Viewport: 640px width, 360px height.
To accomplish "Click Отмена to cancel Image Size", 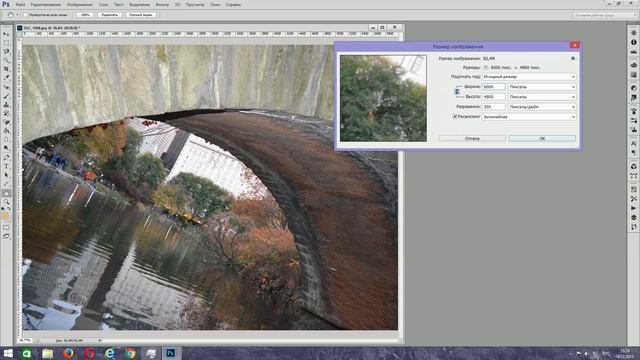I will point(472,139).
